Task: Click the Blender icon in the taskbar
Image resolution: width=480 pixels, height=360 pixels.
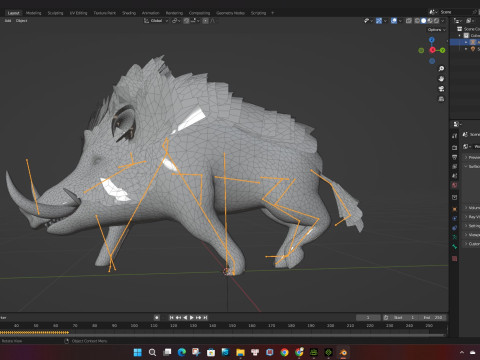Action: click(343, 352)
